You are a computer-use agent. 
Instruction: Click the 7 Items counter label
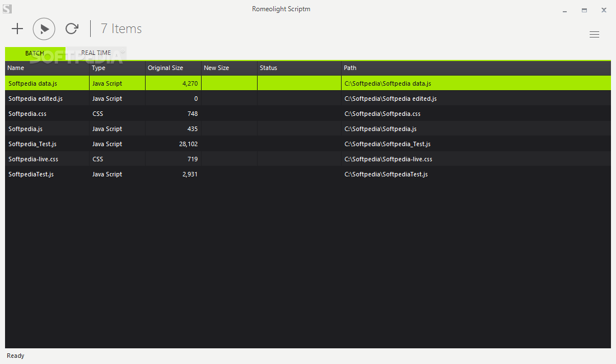pyautogui.click(x=122, y=29)
